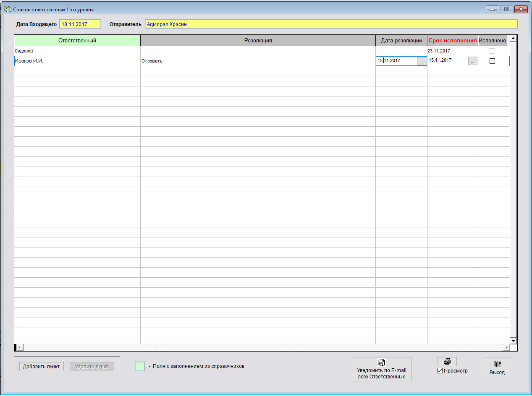Check Исполнено for Иванов И.И. row
This screenshot has height=396, width=532.
493,61
